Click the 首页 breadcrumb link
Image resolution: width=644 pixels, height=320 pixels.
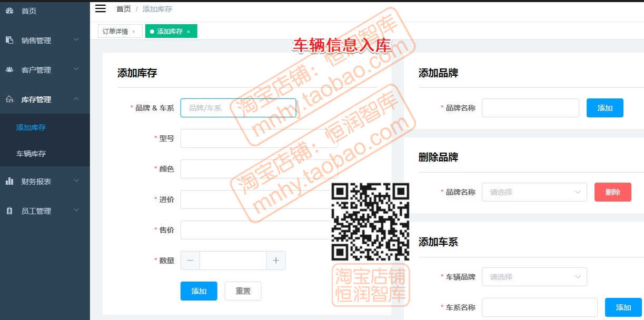click(x=124, y=9)
